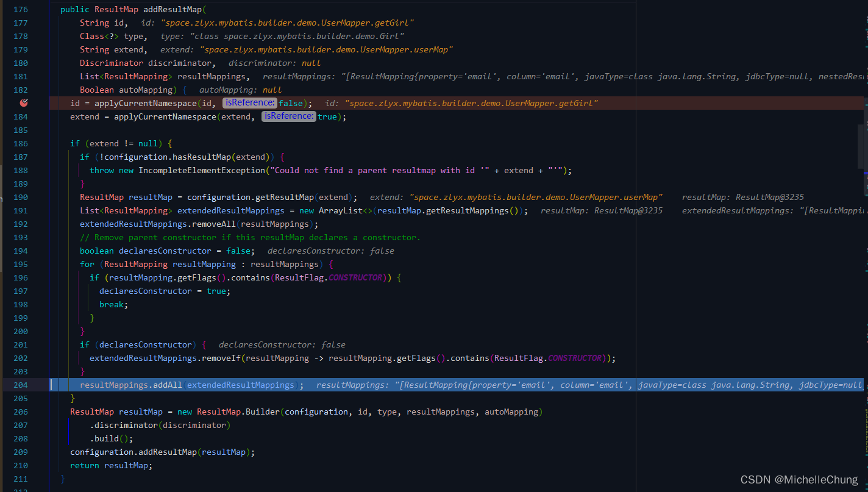Viewport: 868px width, 492px height.
Task: Remove the breakpoint on line 182
Action: (24, 103)
